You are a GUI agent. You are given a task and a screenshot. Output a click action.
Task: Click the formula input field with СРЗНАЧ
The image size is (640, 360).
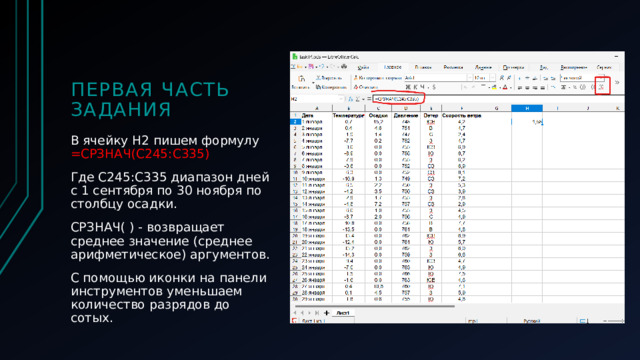click(x=398, y=99)
